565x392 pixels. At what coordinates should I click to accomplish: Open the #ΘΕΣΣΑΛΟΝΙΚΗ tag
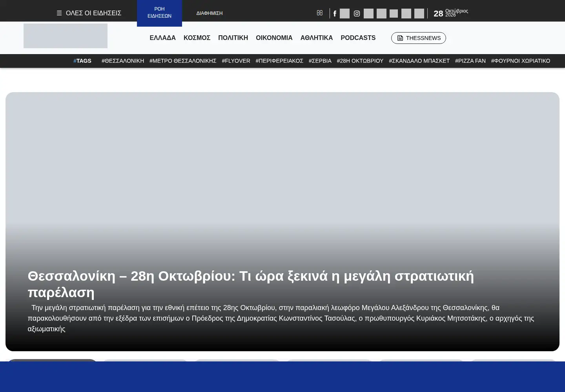pyautogui.click(x=123, y=61)
